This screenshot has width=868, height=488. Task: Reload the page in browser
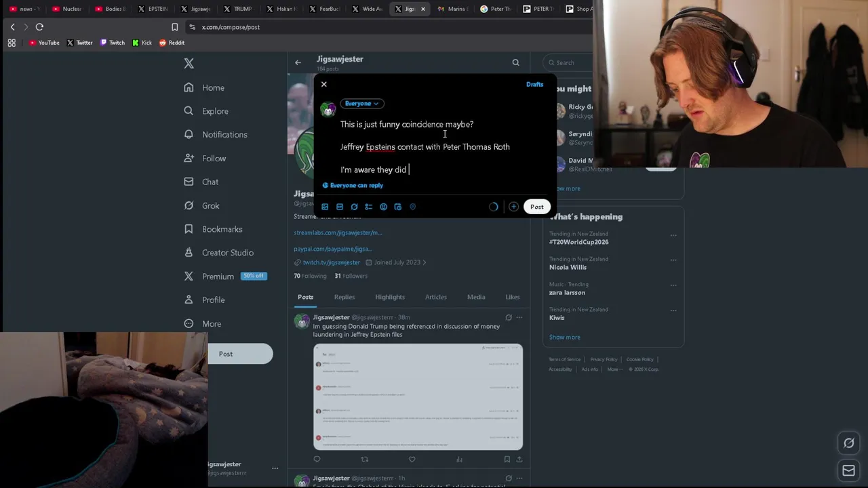tap(39, 27)
